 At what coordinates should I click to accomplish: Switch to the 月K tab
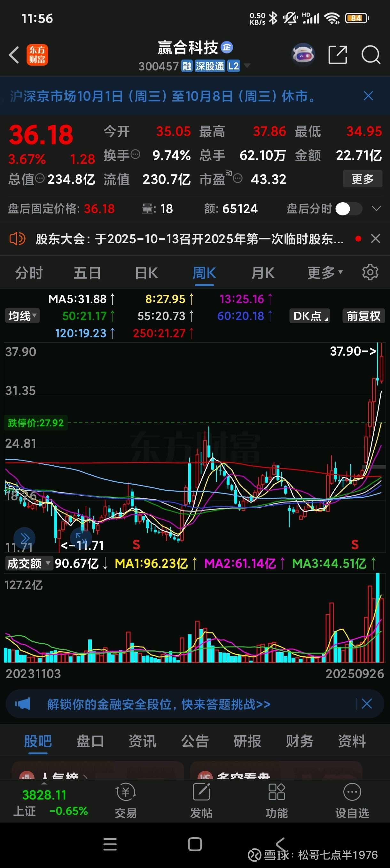(263, 273)
